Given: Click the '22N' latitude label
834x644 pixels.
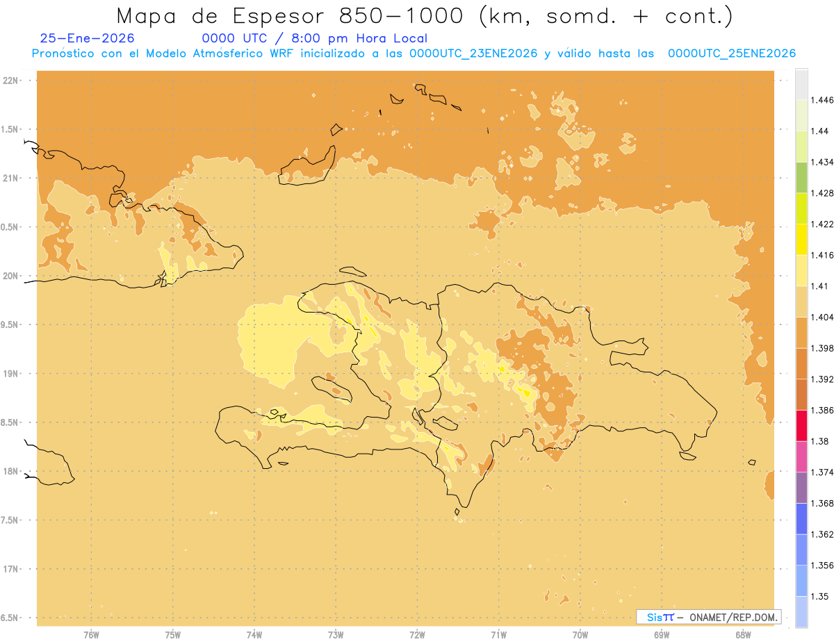Looking at the screenshot, I should [10, 81].
